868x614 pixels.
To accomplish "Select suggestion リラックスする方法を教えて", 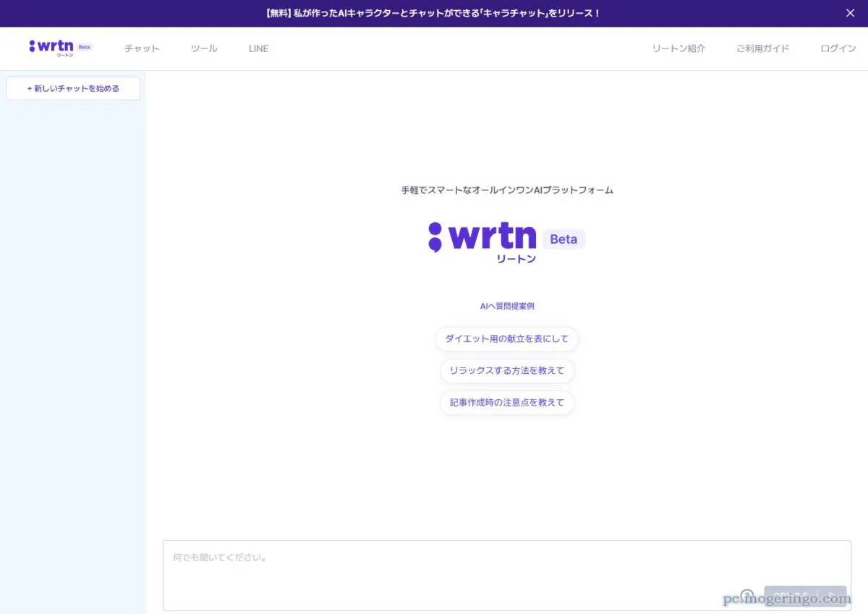I will click(507, 370).
